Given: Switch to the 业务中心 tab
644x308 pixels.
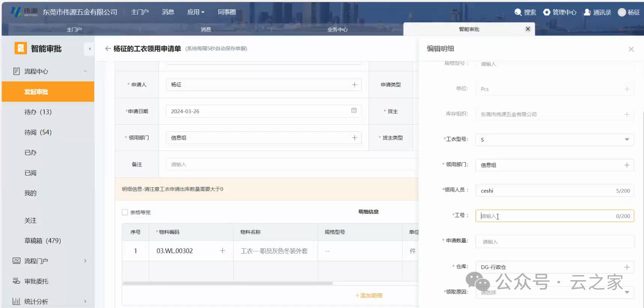Looking at the screenshot, I should click(x=337, y=29).
